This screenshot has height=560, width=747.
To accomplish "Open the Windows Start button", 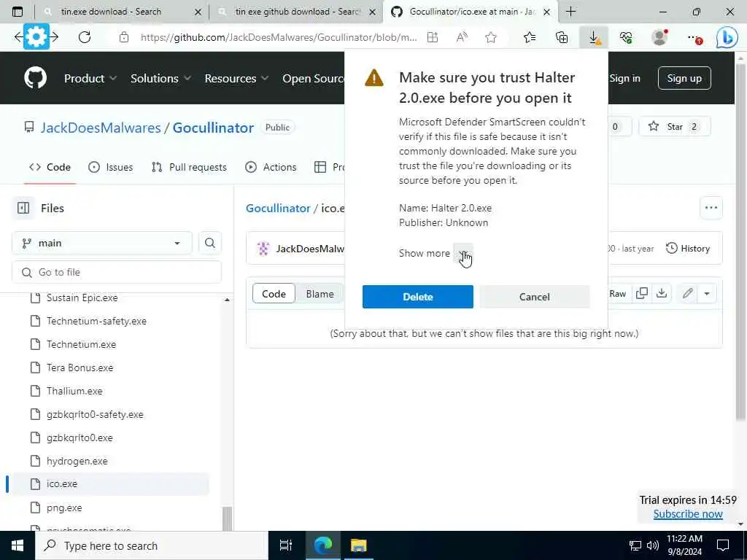I will tap(18, 545).
